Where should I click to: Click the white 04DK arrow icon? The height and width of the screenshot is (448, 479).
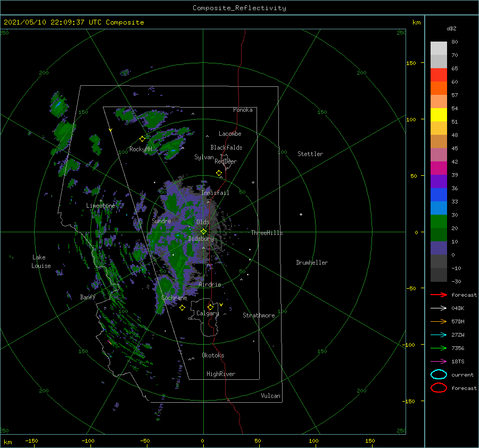[x=439, y=308]
